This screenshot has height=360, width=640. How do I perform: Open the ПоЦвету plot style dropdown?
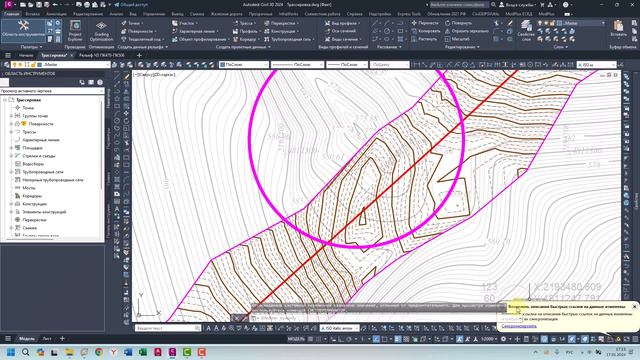389,64
